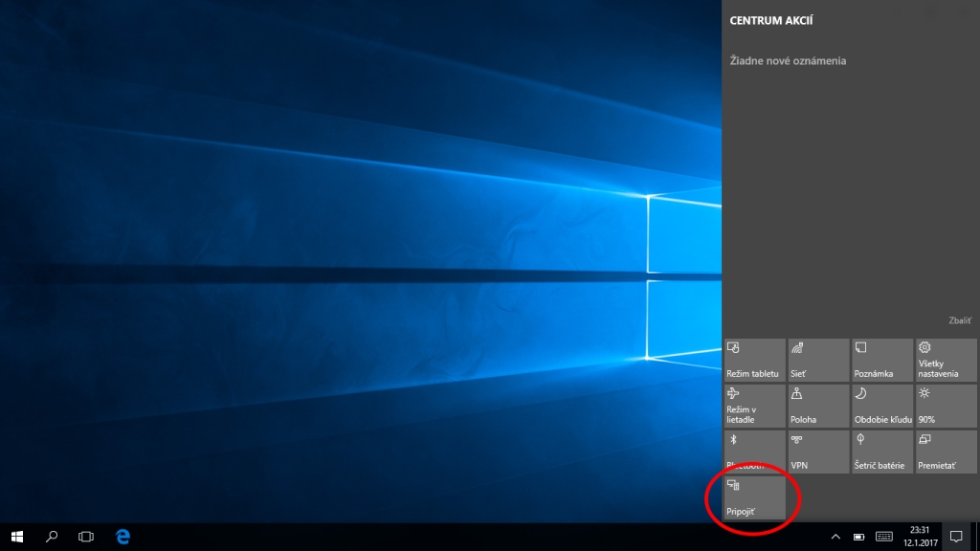Open taskbar search magnifier icon

point(52,537)
